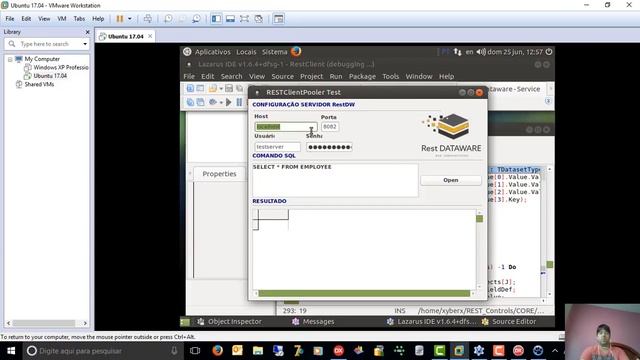Open the VMware View menu
The image size is (640, 360).
click(x=44, y=19)
